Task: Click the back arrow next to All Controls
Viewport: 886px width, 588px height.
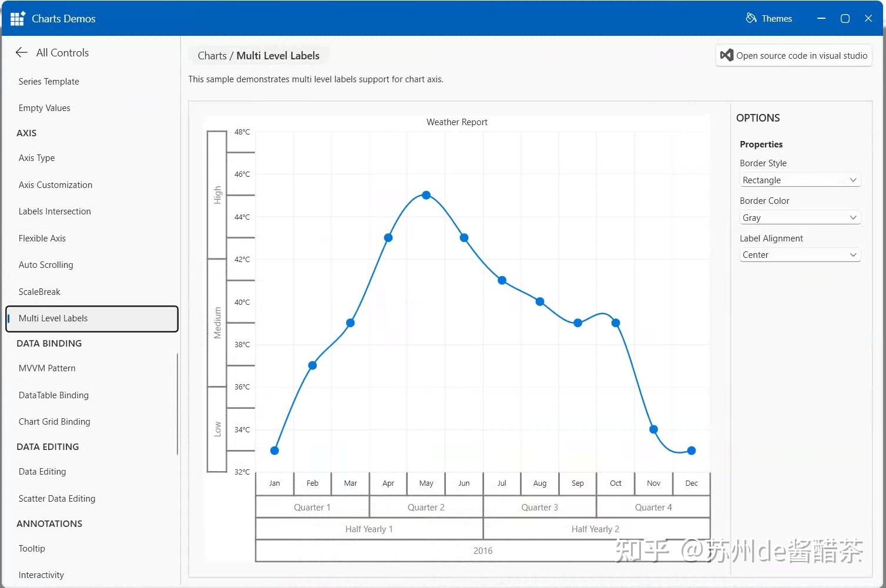Action: [21, 52]
